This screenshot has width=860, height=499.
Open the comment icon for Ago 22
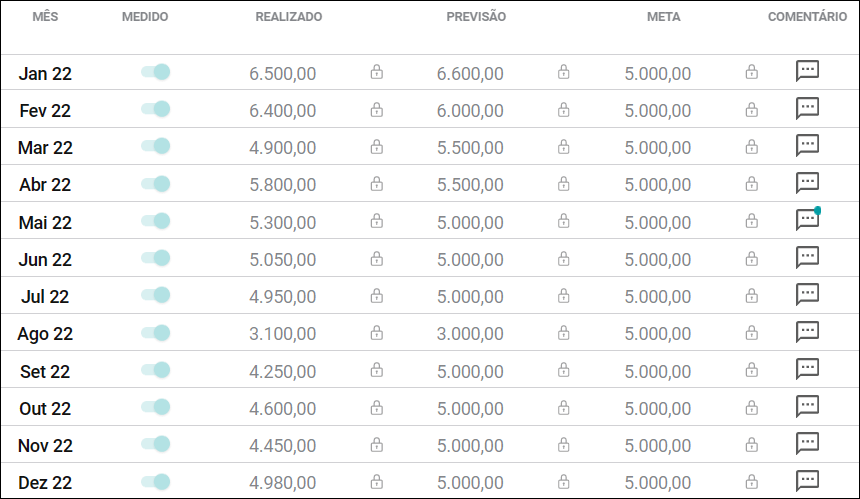tap(807, 331)
